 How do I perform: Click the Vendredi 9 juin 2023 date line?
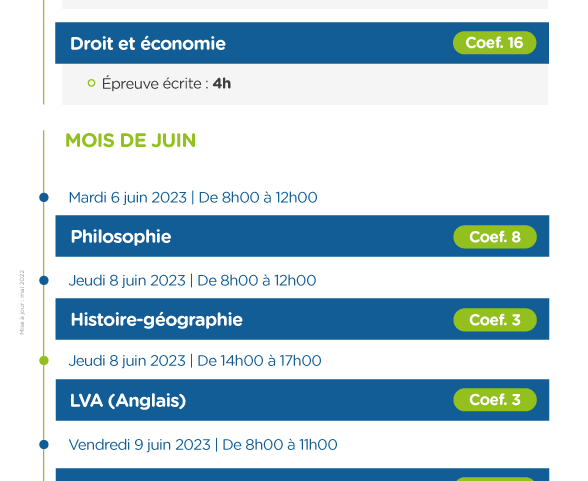(x=203, y=445)
